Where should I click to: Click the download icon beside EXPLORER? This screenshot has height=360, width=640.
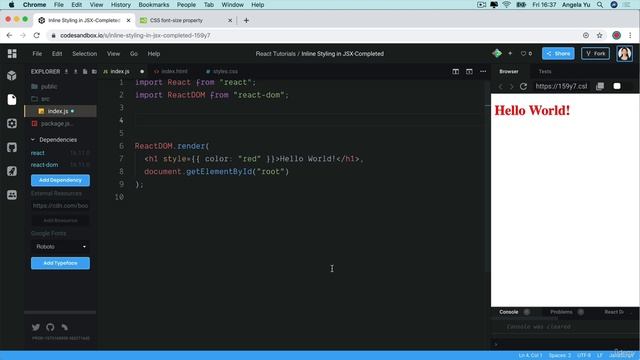coord(66,71)
